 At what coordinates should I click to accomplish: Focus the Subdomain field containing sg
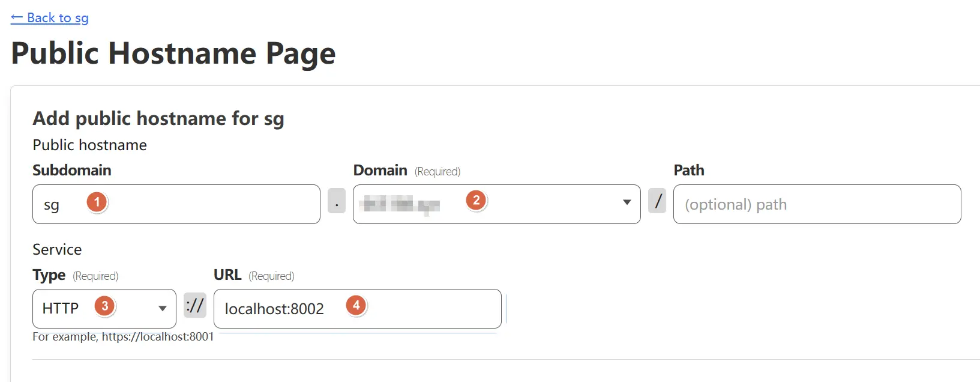coord(176,204)
